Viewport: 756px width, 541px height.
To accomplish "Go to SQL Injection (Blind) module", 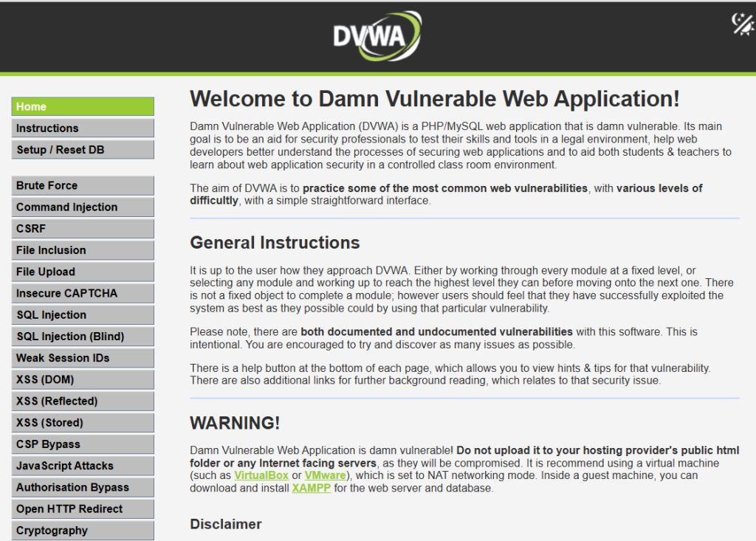I will [83, 337].
